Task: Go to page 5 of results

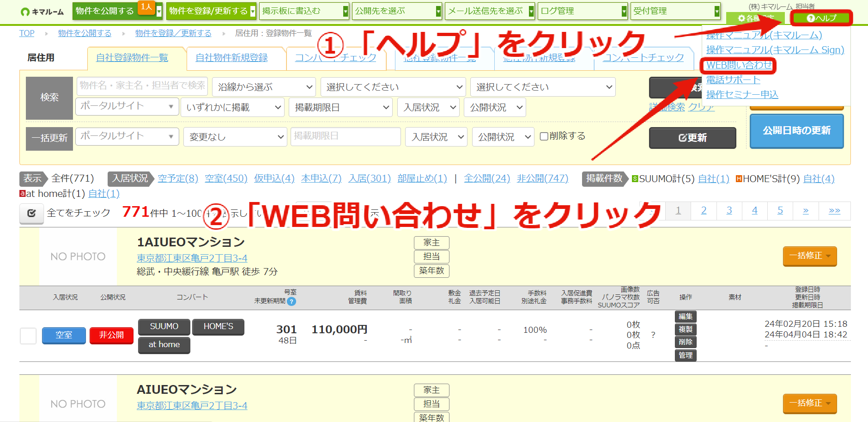Action: tap(780, 211)
